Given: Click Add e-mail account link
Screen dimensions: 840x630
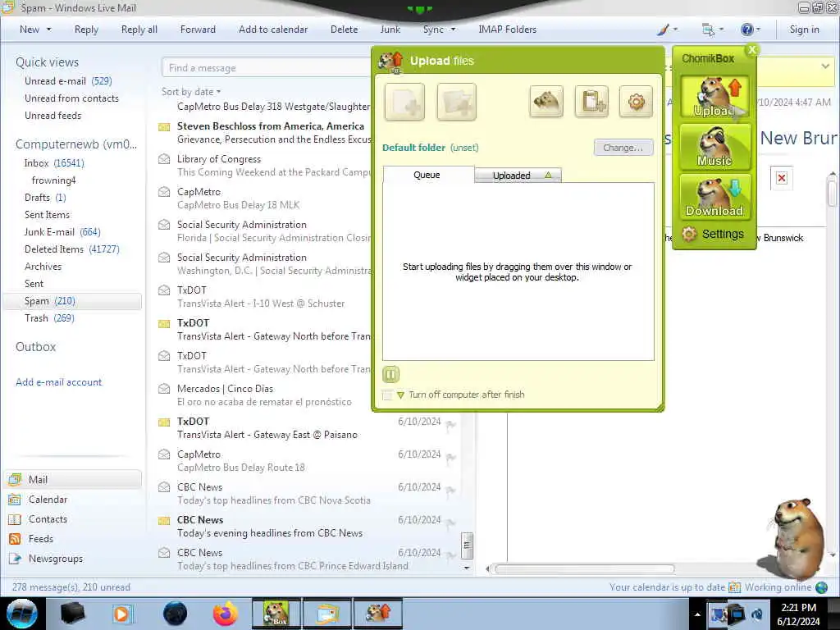Looking at the screenshot, I should (x=58, y=382).
